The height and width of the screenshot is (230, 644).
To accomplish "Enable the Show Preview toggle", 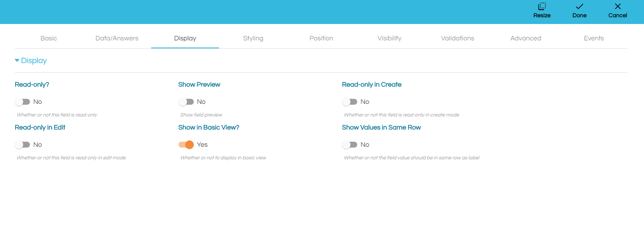I will (x=186, y=102).
